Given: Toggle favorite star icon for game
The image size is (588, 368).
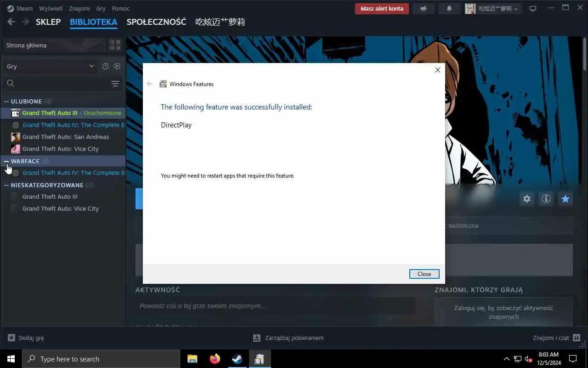Looking at the screenshot, I should click(x=565, y=199).
